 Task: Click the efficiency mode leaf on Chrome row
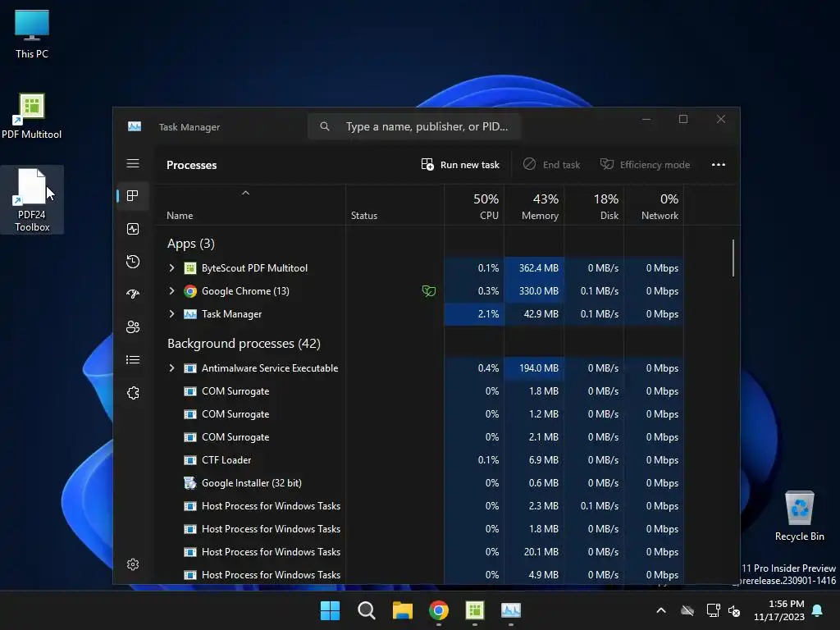coord(428,291)
